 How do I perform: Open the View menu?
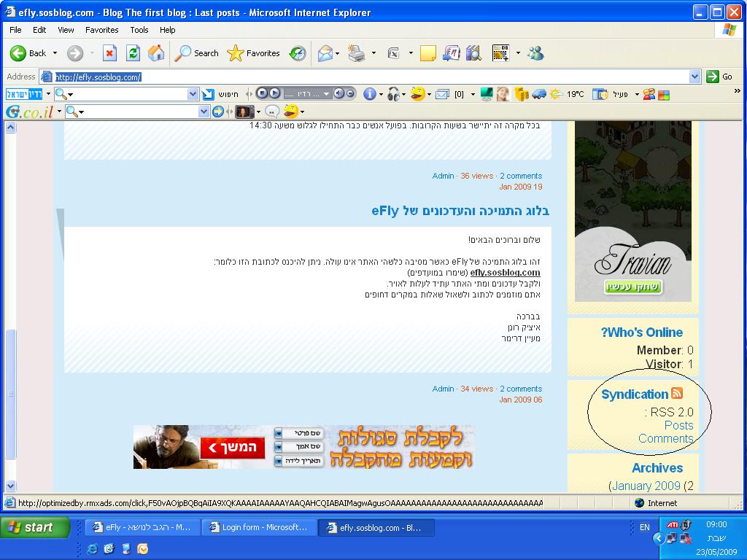click(x=66, y=29)
